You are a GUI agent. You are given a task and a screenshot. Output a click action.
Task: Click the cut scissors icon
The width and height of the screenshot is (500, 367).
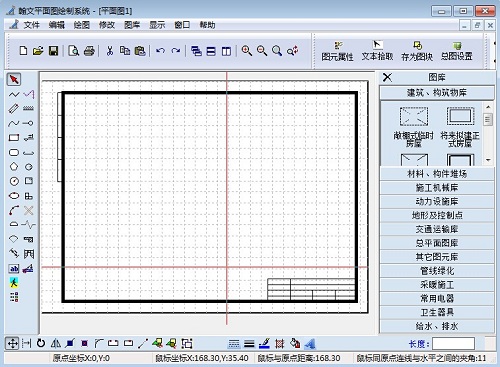coord(110,51)
